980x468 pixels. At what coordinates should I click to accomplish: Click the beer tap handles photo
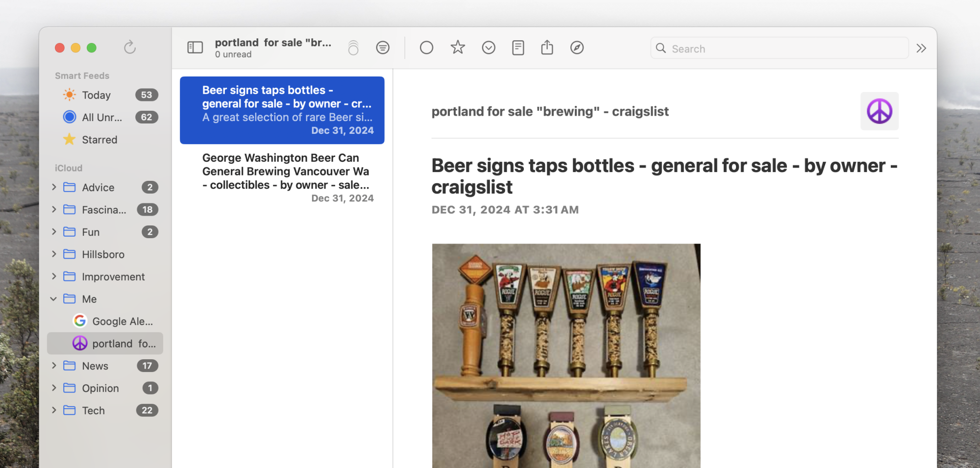click(566, 356)
